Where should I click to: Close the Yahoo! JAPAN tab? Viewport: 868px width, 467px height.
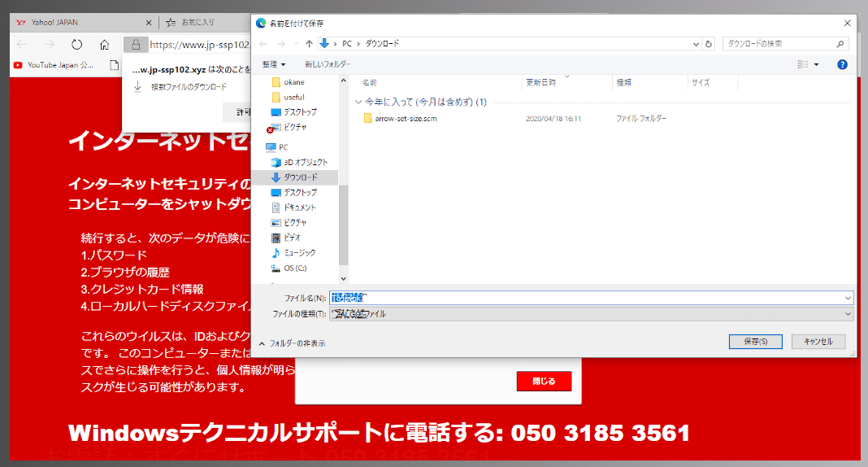click(x=149, y=23)
